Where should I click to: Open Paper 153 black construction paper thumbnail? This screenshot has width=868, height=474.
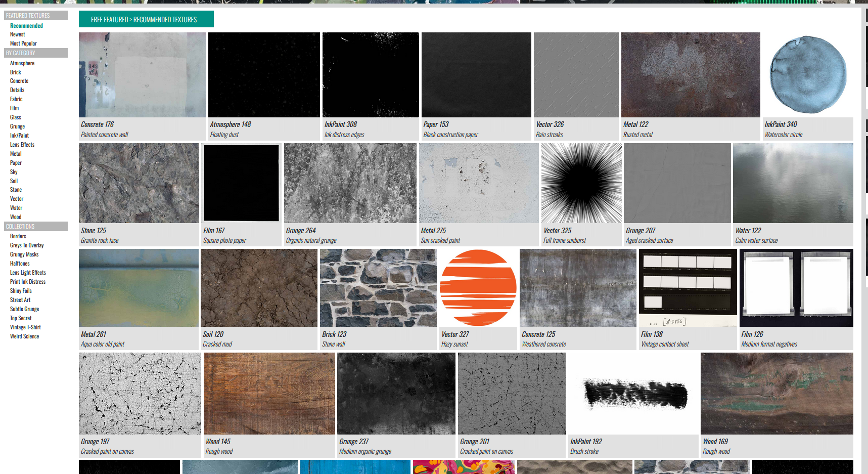(x=476, y=75)
